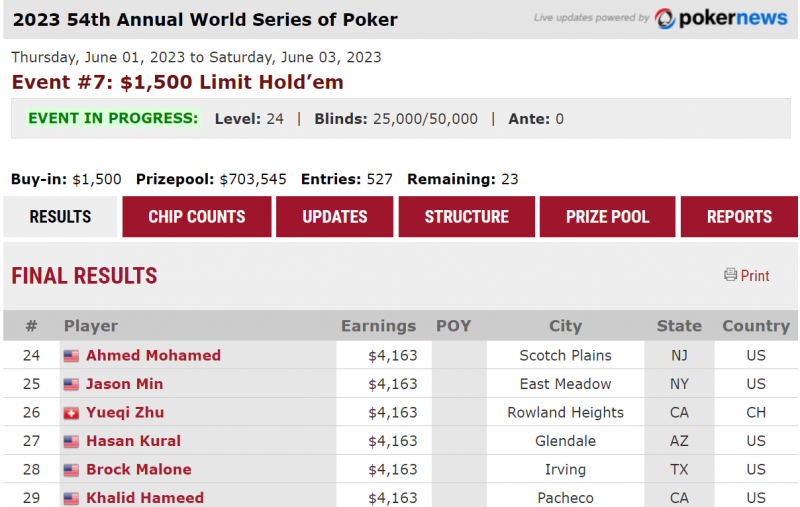Select the Structure tab
This screenshot has width=800, height=507.
click(x=466, y=217)
